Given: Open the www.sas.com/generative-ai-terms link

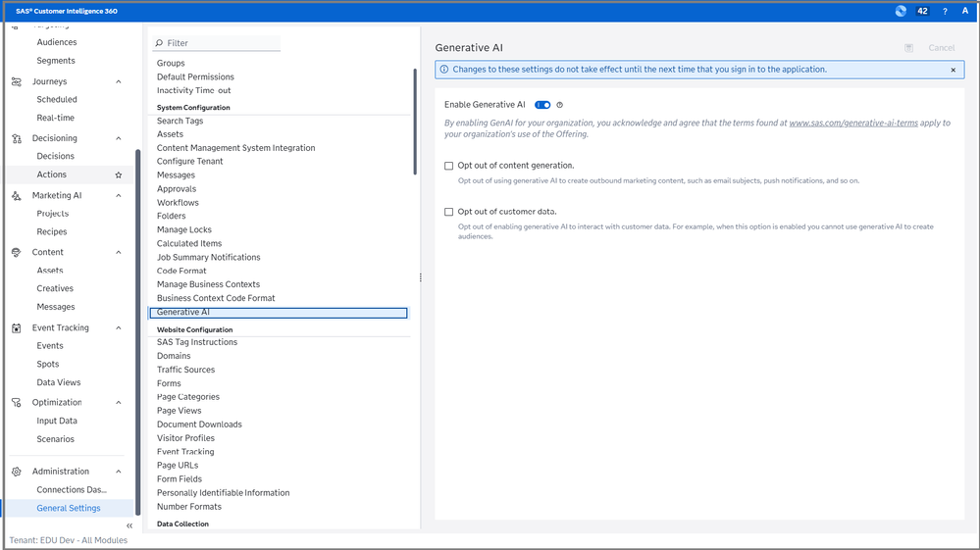Looking at the screenshot, I should [x=853, y=123].
